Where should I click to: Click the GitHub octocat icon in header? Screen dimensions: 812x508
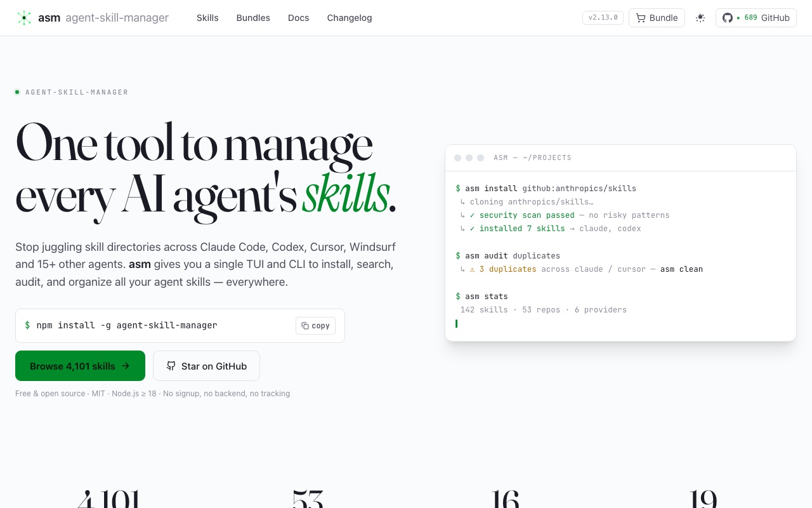pos(728,18)
